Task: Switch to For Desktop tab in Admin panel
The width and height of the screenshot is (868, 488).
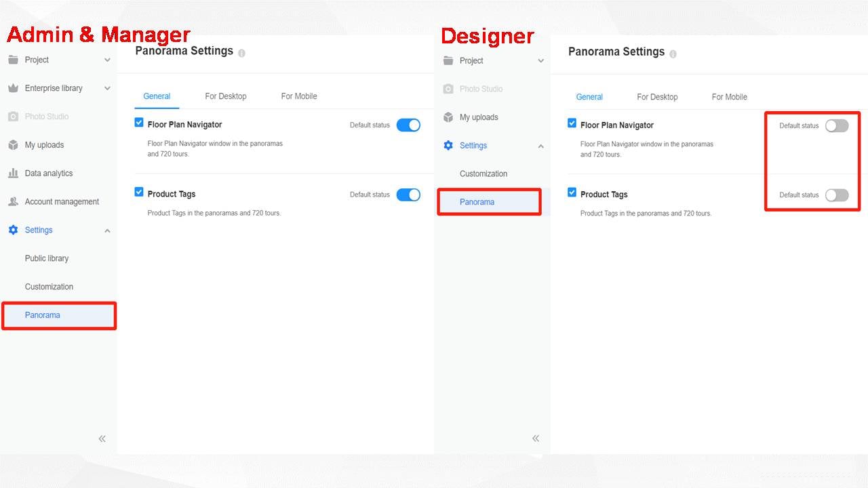Action: (x=226, y=96)
